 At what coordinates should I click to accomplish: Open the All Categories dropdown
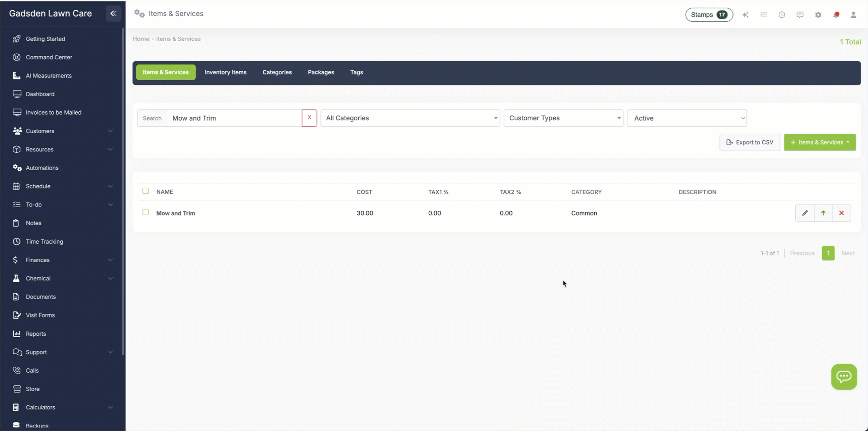410,118
